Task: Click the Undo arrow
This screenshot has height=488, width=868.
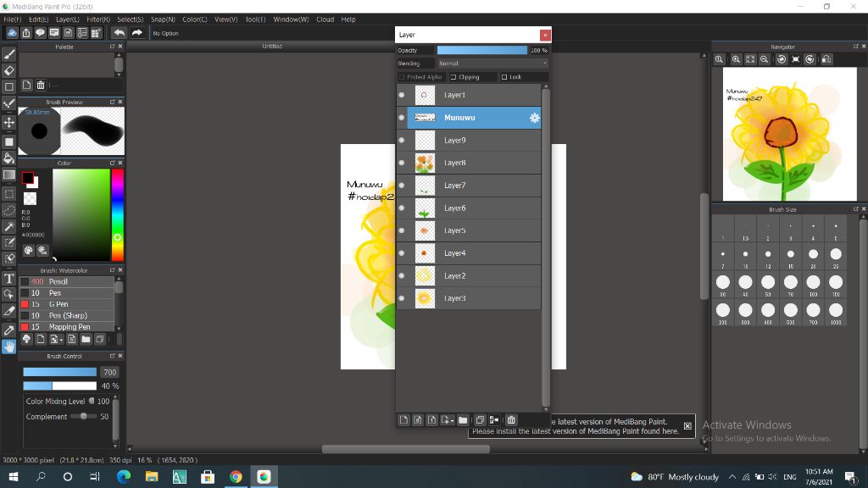Action: (x=119, y=33)
